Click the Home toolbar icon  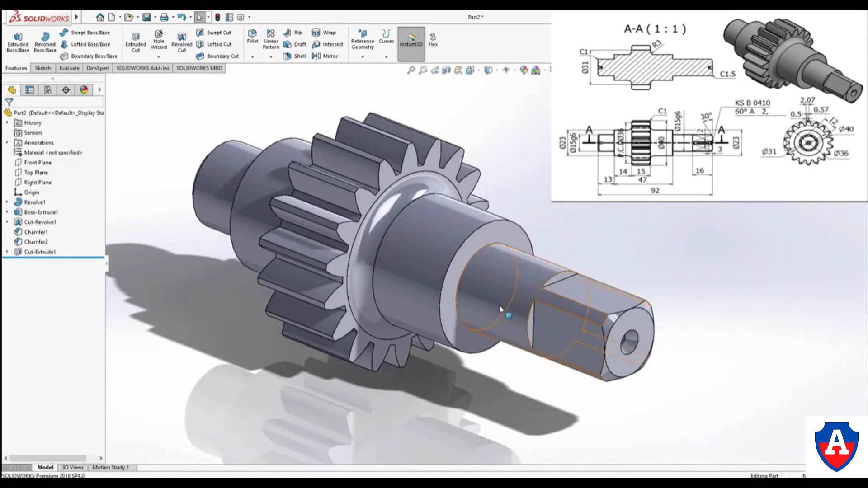point(100,17)
